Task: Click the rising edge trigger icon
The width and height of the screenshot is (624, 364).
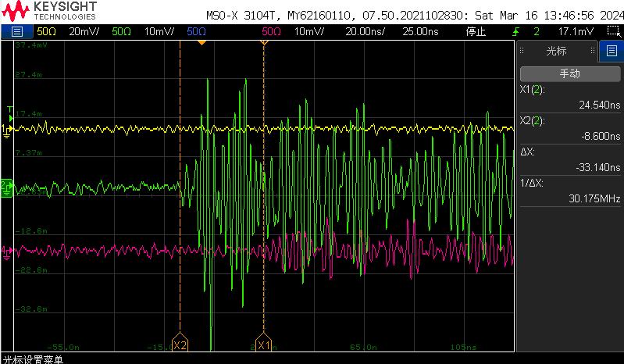Action: tap(515, 32)
